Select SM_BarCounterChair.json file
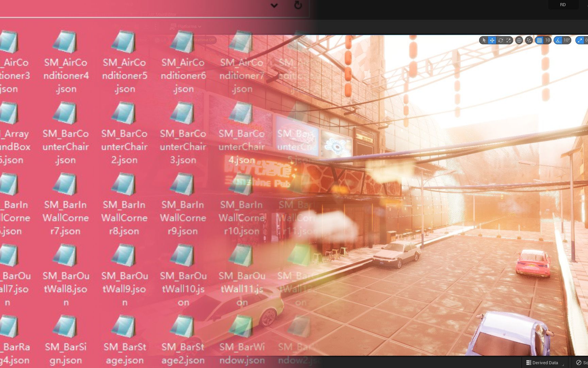 (x=66, y=134)
